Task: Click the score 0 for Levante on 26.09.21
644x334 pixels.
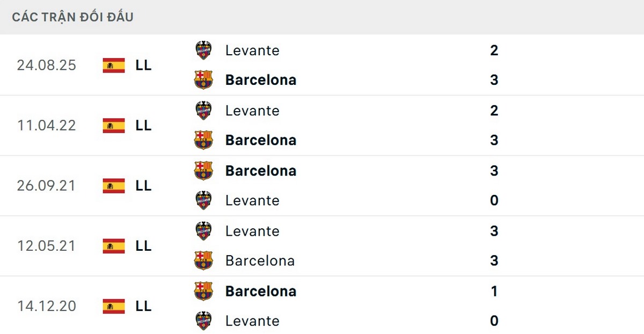Action: (x=494, y=200)
